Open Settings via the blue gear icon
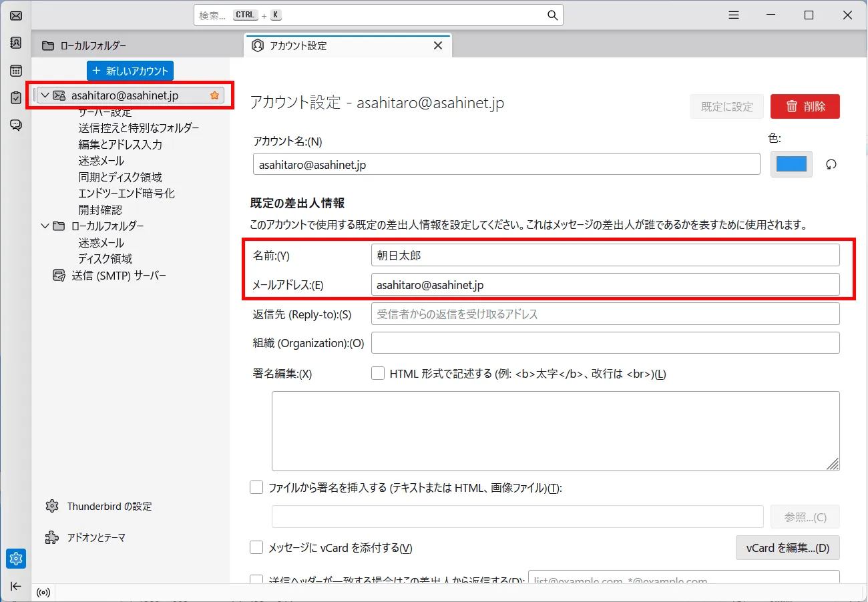This screenshot has width=868, height=602. coord(15,559)
